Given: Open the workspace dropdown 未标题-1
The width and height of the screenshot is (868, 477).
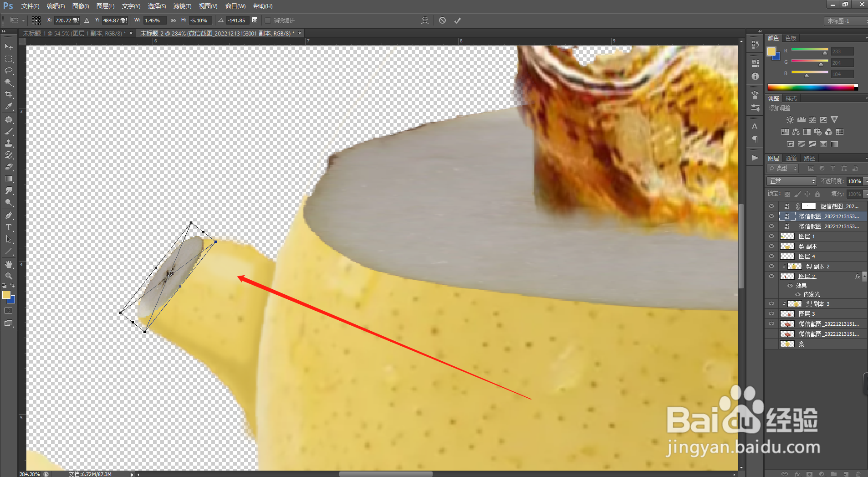Looking at the screenshot, I should pos(846,21).
